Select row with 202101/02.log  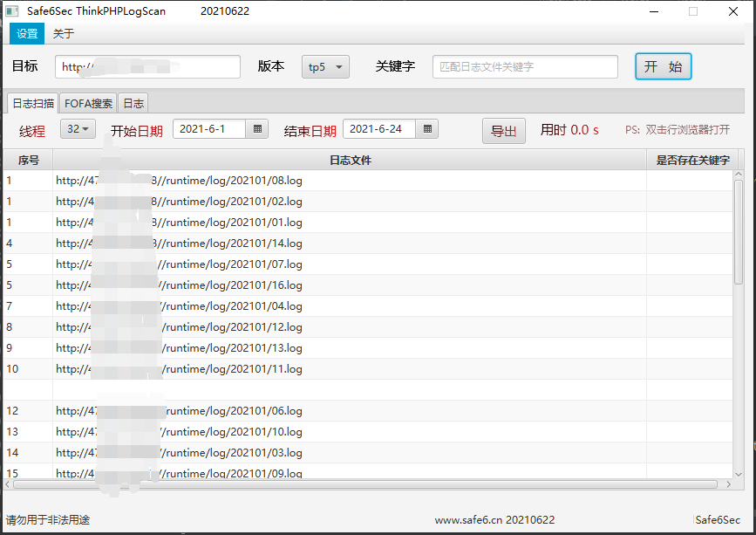pos(368,201)
